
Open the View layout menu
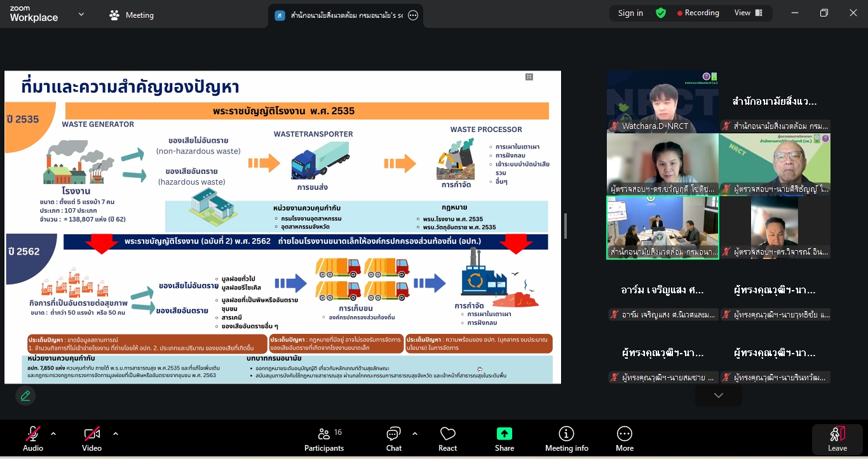pyautogui.click(x=748, y=13)
